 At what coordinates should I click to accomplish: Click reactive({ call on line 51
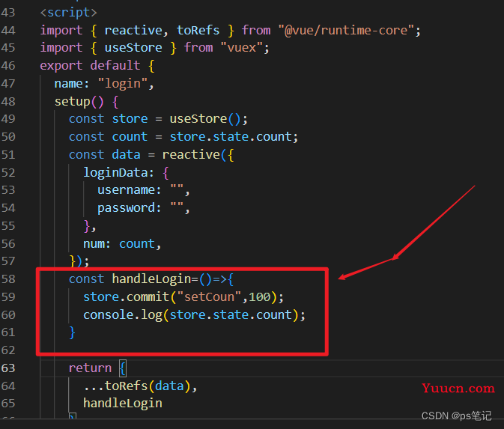(198, 155)
